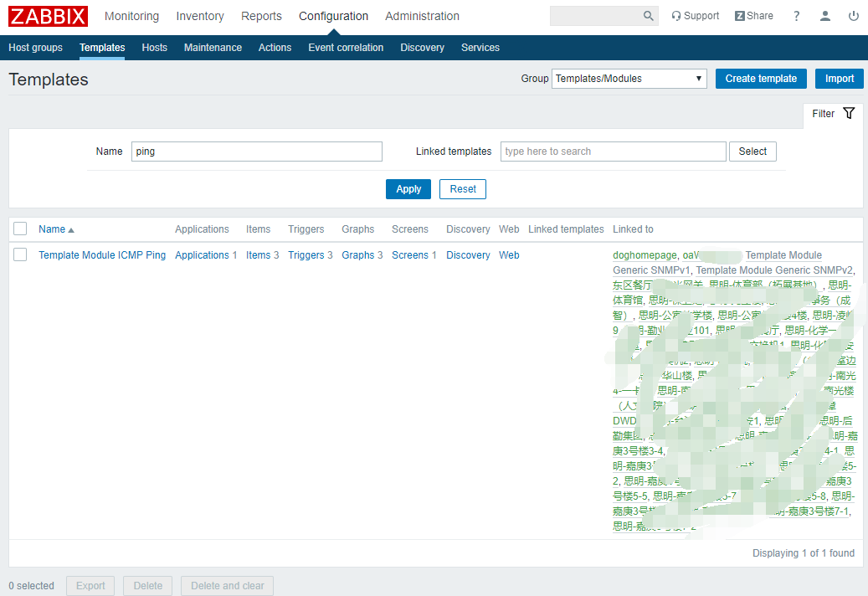Screen dimensions: 868x596
Task: Open Template Module Generic SNMPv2 link
Action: pos(774,270)
